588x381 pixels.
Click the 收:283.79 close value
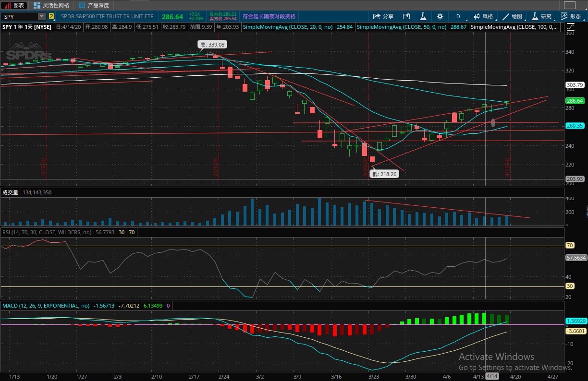click(175, 27)
